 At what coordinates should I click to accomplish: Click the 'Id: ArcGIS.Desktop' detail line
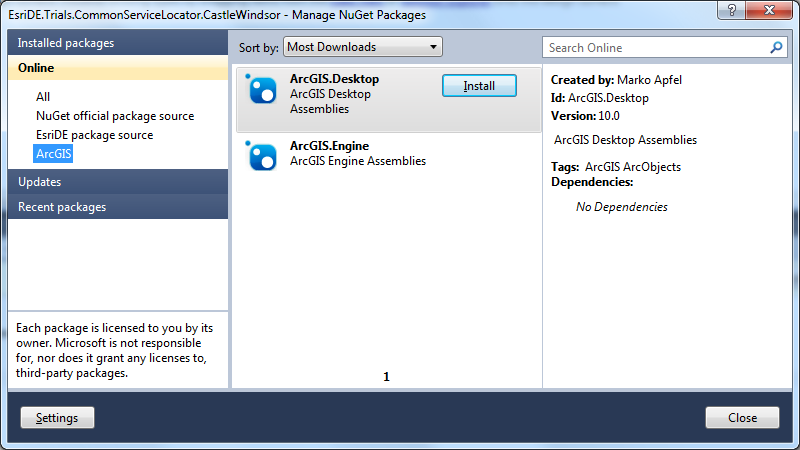point(599,98)
